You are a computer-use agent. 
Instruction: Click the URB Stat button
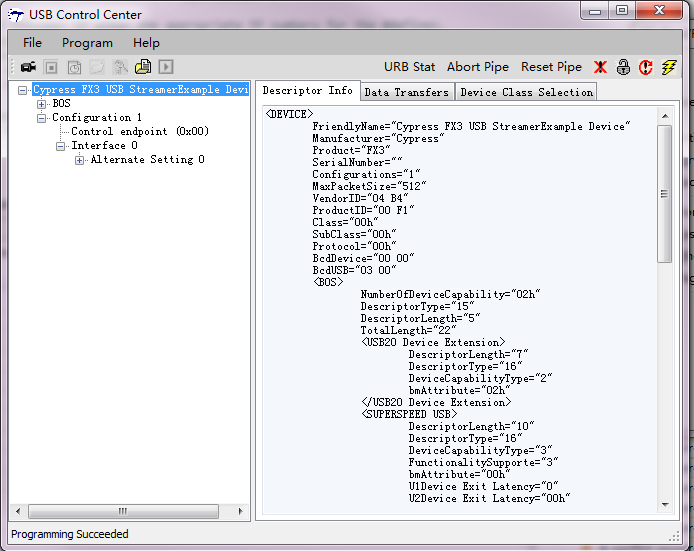pyautogui.click(x=409, y=67)
